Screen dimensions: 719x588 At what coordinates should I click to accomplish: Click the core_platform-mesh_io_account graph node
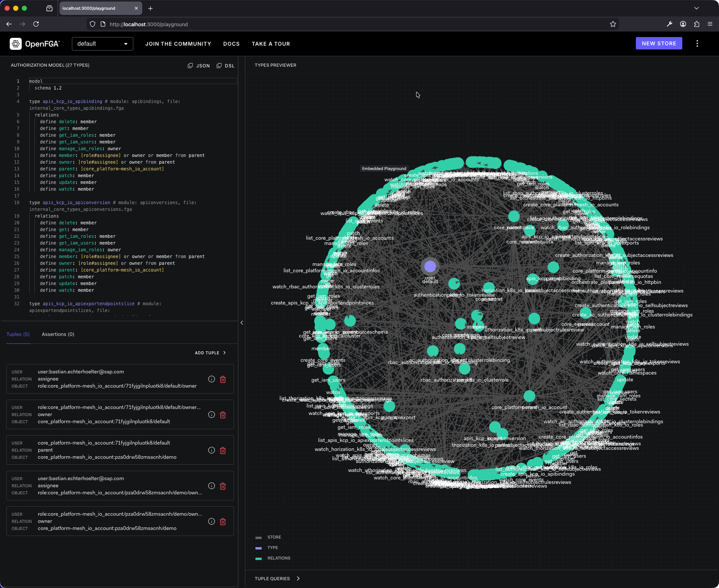tap(529, 396)
